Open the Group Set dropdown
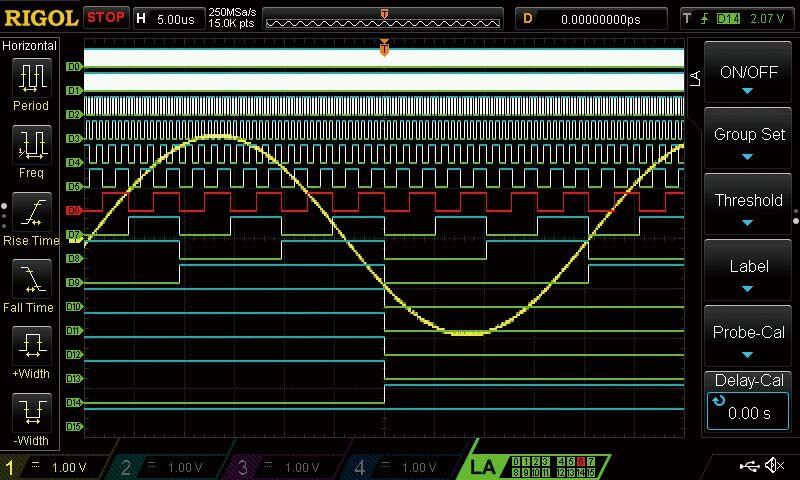The height and width of the screenshot is (480, 800). 748,141
